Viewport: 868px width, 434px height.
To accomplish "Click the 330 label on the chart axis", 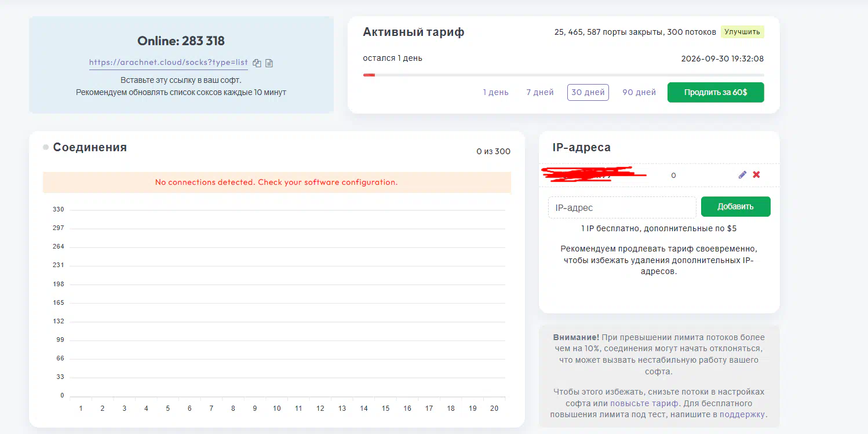I will pos(59,209).
